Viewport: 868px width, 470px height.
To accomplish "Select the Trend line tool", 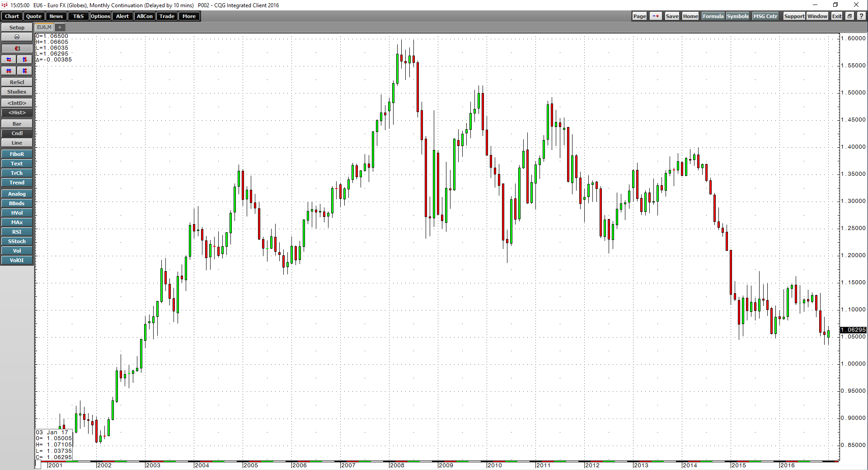I will (x=17, y=183).
